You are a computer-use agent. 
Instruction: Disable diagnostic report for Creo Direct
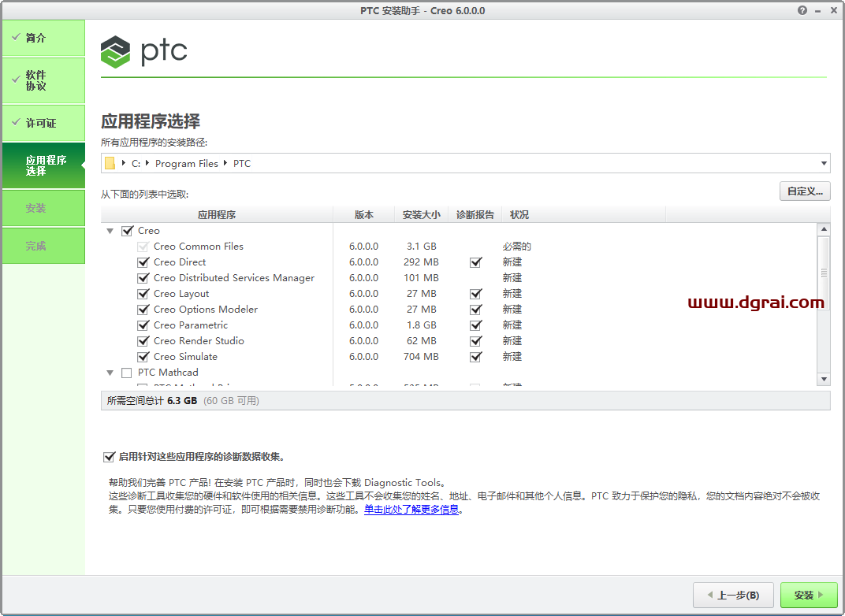coord(475,262)
